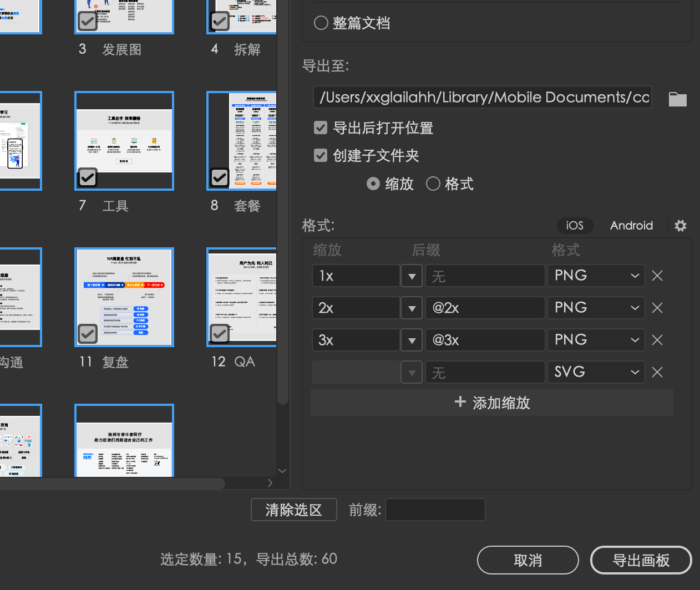Open 1x scale dropdown arrow
Viewport: 700px width, 590px height.
(x=412, y=276)
